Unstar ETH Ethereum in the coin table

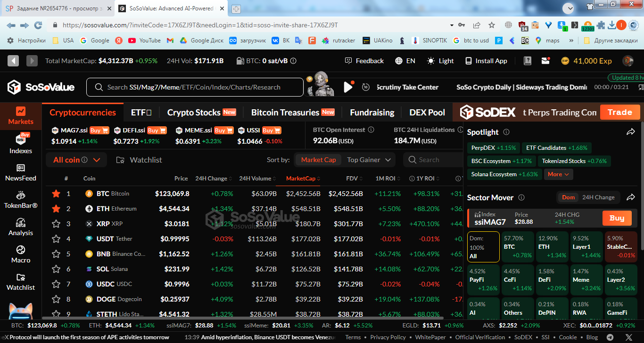[x=56, y=209]
